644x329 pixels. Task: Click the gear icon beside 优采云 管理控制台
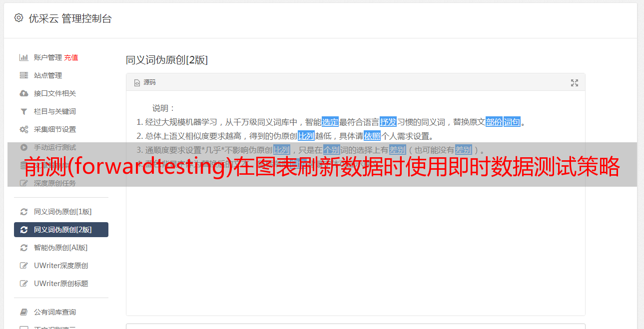pos(18,18)
